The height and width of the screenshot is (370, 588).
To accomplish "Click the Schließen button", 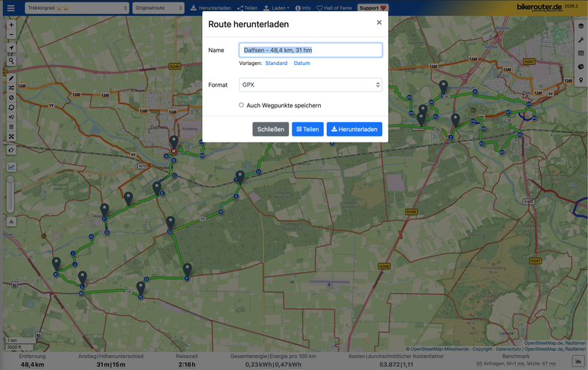I will (270, 129).
